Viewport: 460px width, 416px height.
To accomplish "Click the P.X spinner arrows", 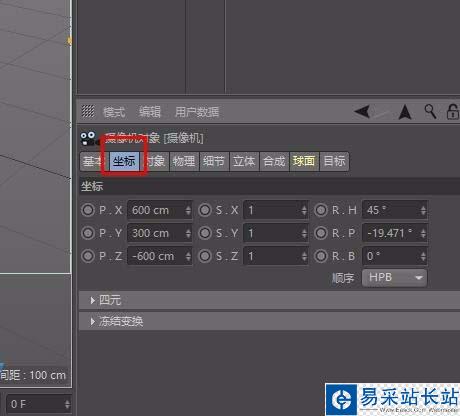I will coord(188,210).
